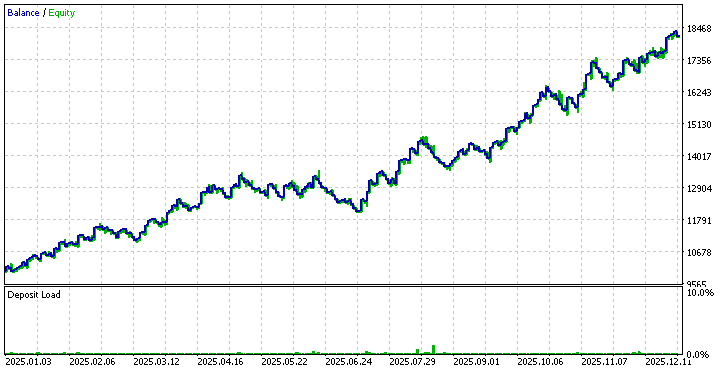Click the Equity legend label
The width and height of the screenshot is (727, 371).
pyautogui.click(x=62, y=13)
